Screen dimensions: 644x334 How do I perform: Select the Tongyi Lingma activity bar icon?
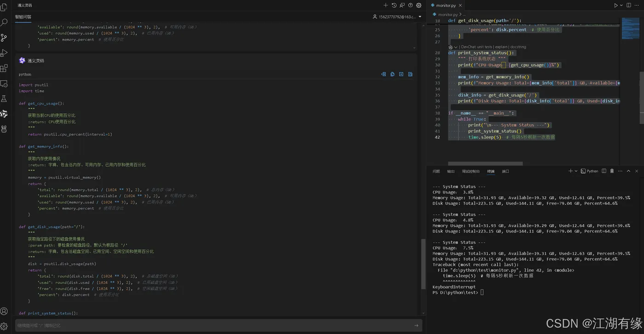[x=4, y=114]
